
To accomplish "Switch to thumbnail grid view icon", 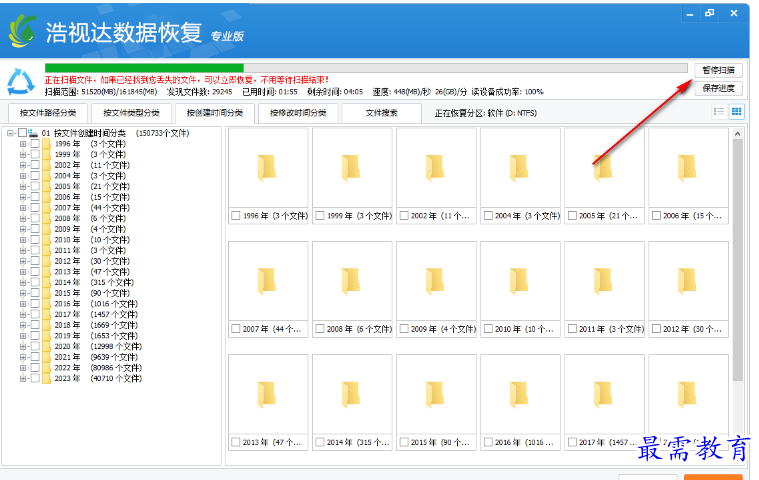I will pyautogui.click(x=736, y=112).
